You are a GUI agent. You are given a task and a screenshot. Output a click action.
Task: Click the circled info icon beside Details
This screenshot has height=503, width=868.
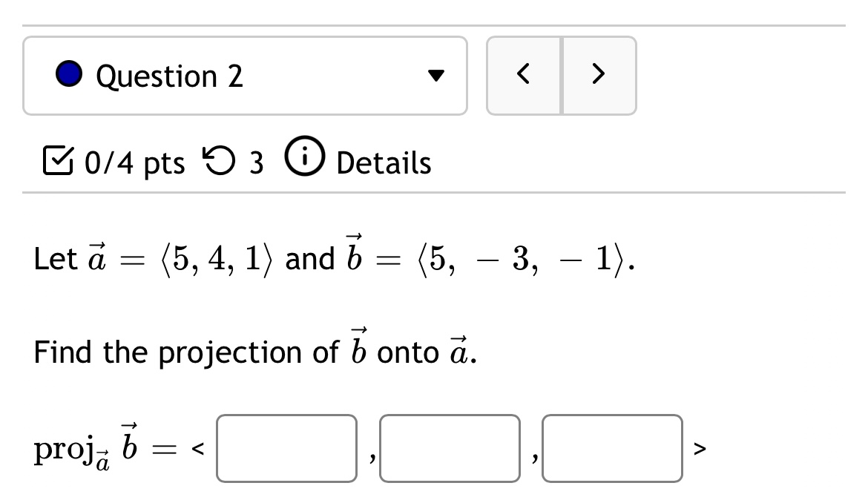[304, 160]
